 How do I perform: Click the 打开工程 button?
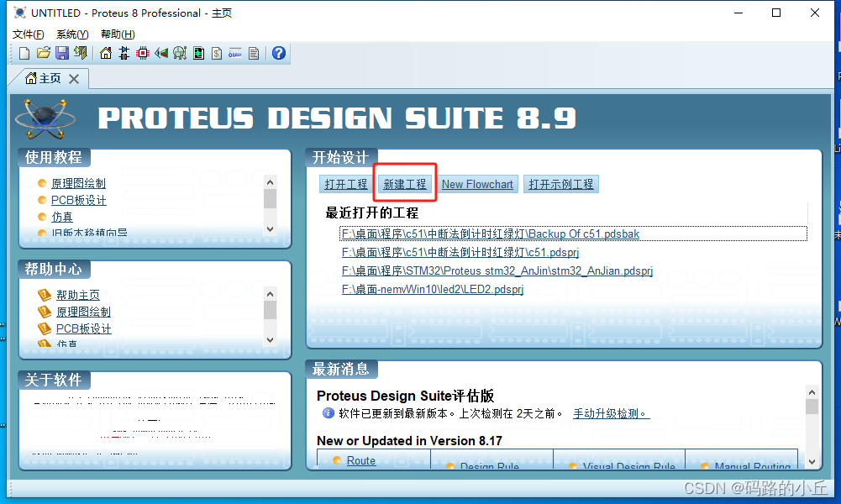[346, 184]
